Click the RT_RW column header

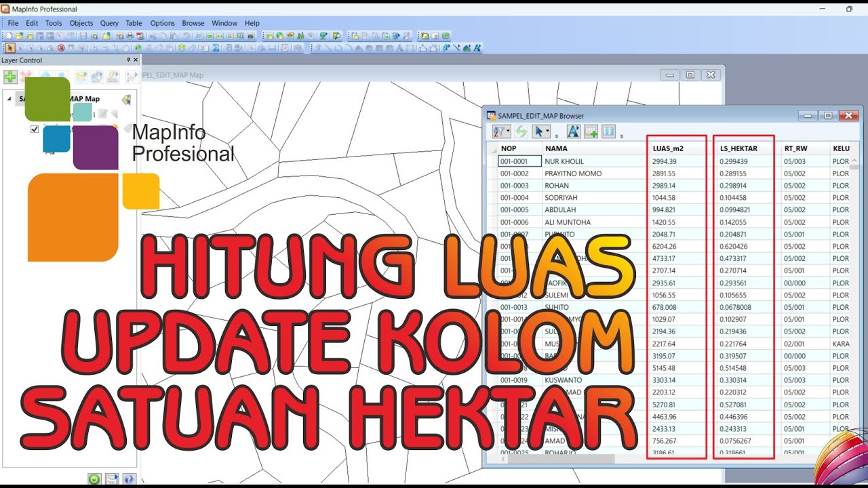805,148
